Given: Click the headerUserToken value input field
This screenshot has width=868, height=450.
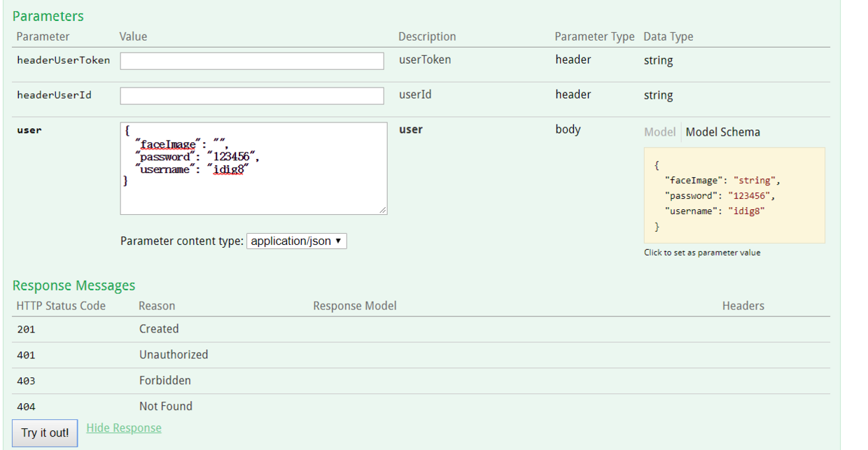Looking at the screenshot, I should click(x=252, y=61).
